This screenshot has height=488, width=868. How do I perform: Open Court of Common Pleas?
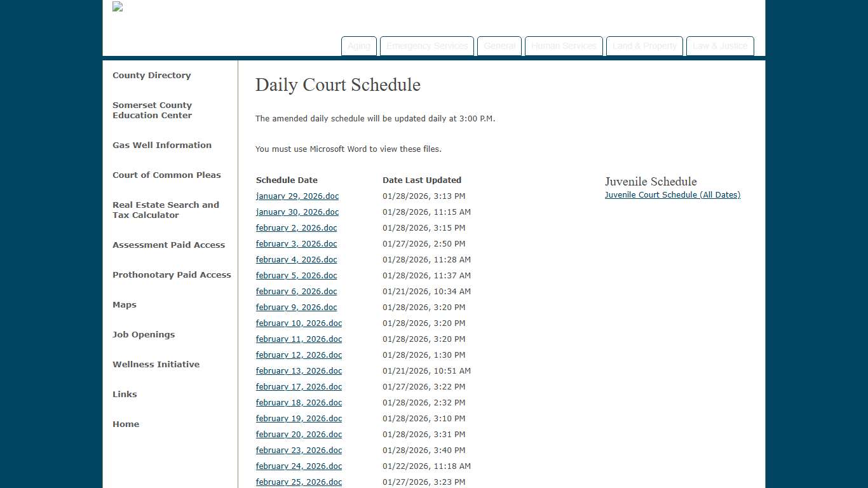click(166, 175)
